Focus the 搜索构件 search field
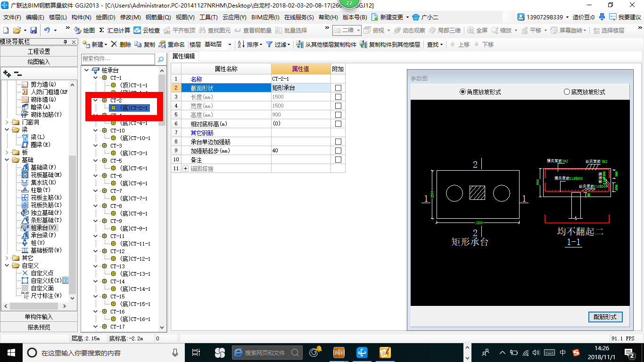 point(118,59)
